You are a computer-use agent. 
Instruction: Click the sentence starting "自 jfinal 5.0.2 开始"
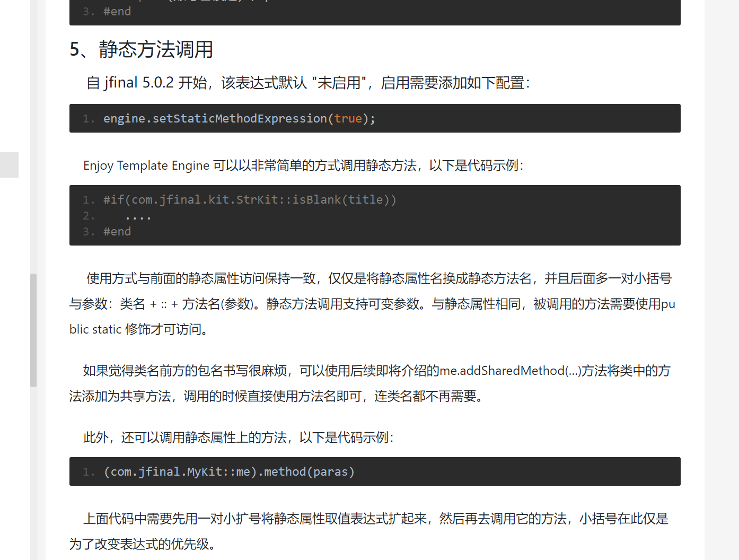pos(307,83)
